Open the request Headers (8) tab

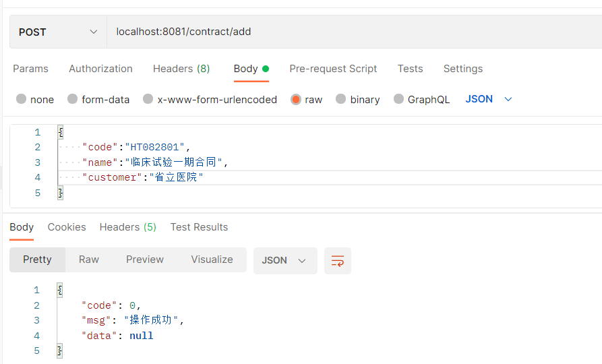point(181,69)
